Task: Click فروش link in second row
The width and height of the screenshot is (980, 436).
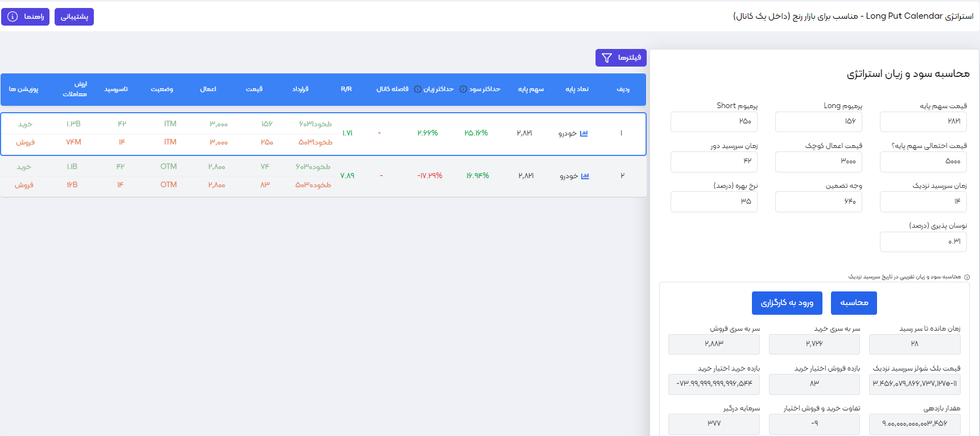Action: [24, 185]
